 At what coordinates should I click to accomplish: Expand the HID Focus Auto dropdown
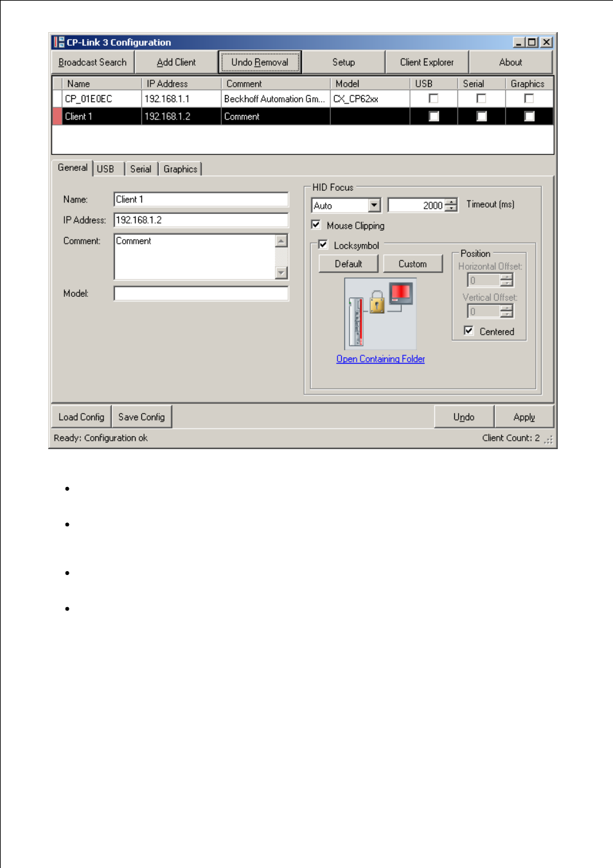coord(375,206)
